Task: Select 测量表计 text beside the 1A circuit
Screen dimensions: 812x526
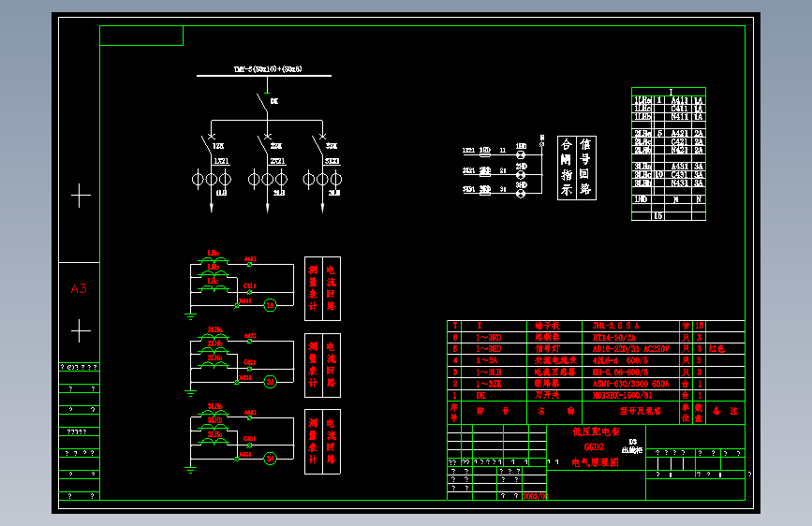Action: [314, 288]
